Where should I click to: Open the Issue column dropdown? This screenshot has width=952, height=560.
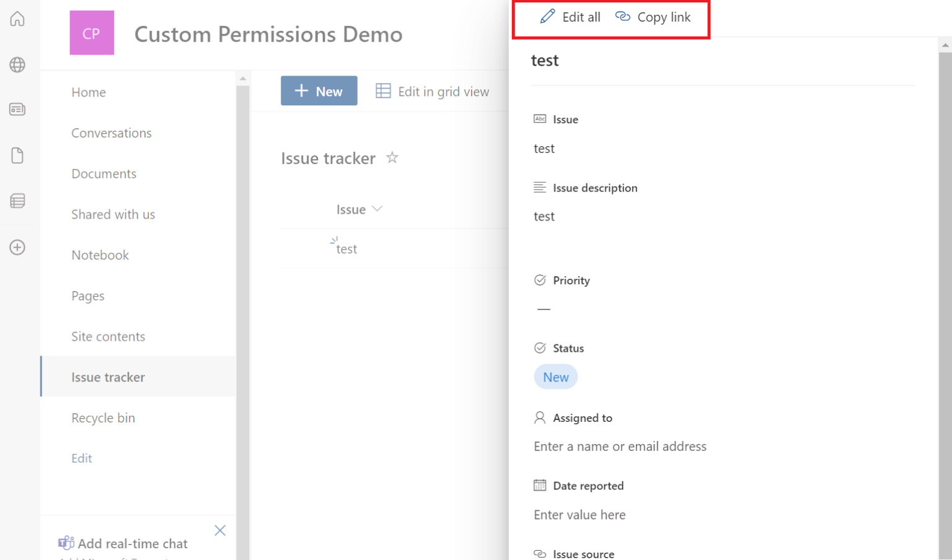click(378, 209)
